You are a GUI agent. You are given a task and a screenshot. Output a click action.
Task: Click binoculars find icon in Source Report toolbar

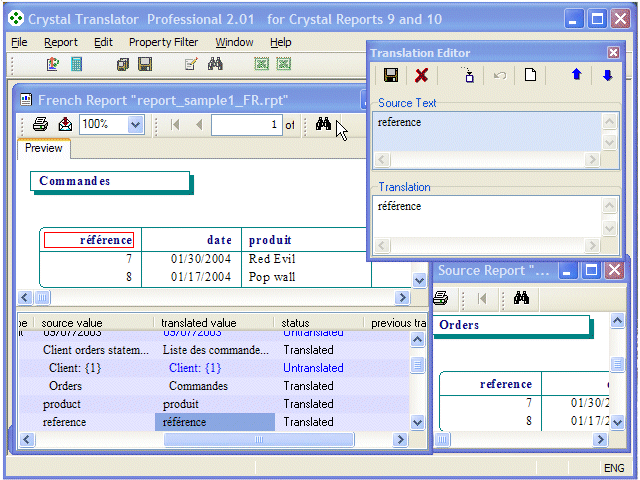click(521, 298)
